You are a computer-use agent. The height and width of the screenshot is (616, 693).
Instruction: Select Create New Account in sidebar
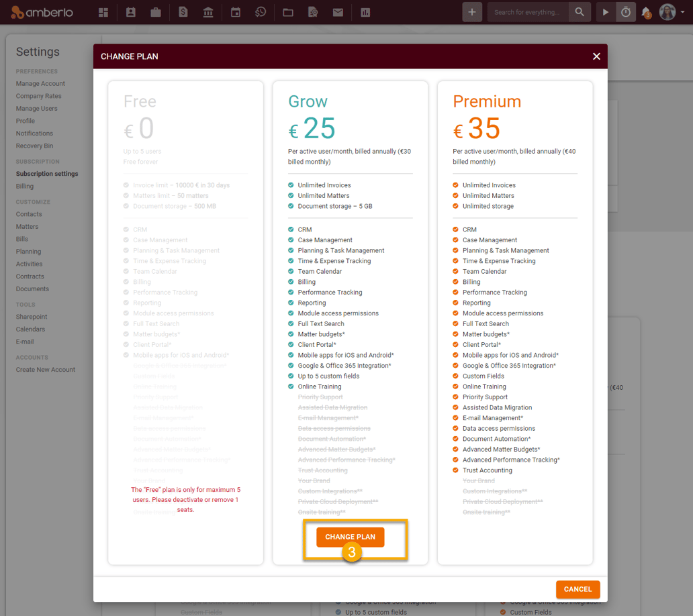click(x=46, y=370)
